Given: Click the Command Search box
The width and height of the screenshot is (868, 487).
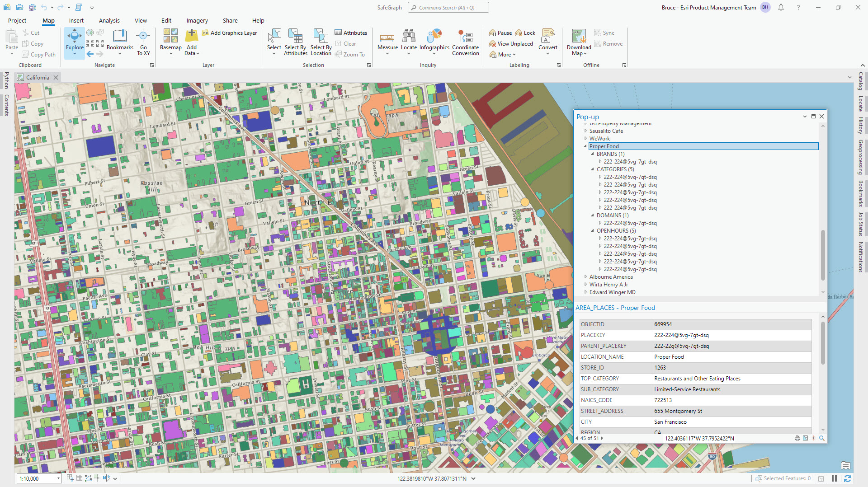Looking at the screenshot, I should (448, 8).
